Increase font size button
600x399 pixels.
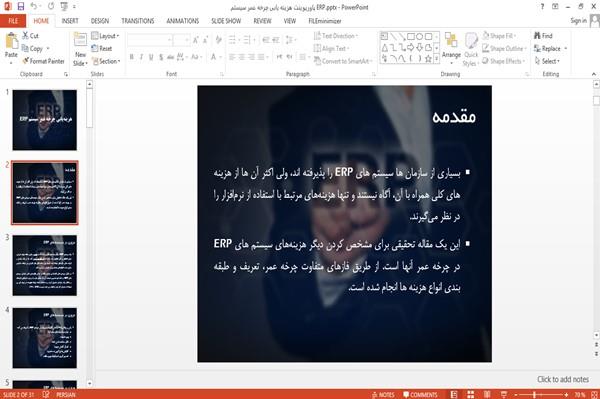click(196, 40)
